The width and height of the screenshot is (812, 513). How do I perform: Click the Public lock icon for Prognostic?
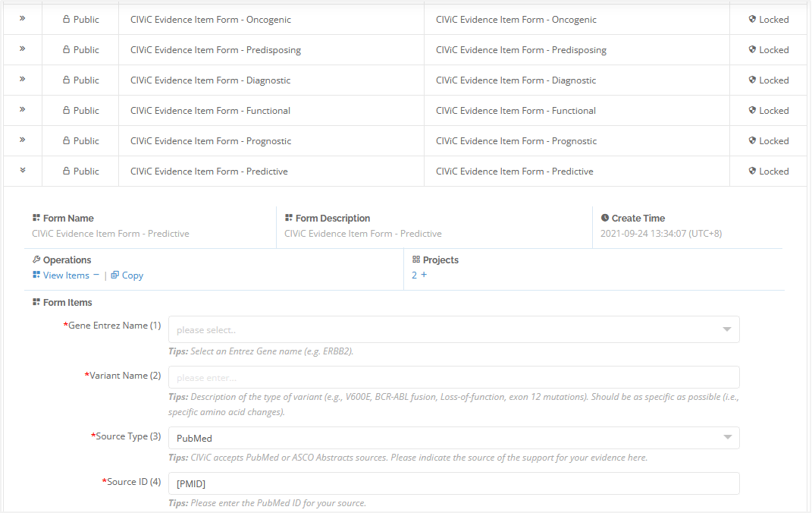tap(66, 140)
